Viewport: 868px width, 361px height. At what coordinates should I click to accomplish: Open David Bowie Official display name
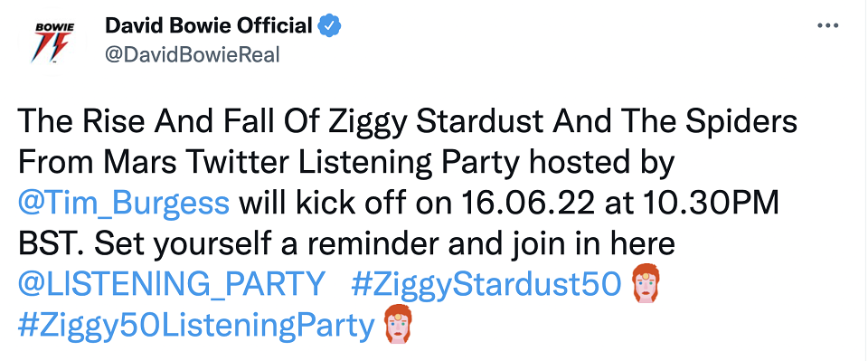click(209, 25)
